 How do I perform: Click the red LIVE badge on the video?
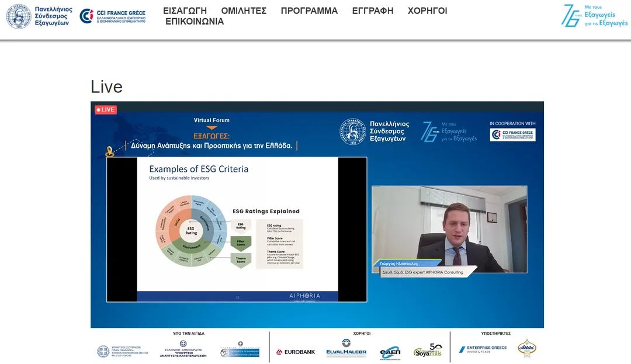point(106,109)
